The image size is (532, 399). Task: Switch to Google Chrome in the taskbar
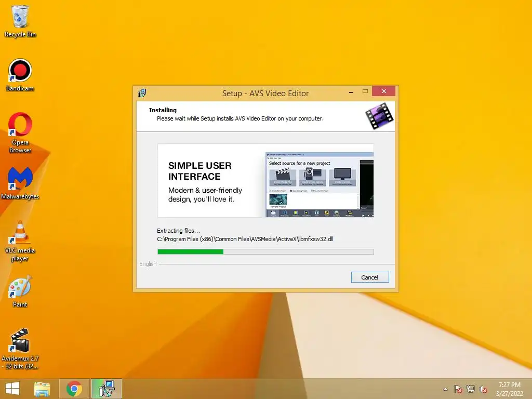(74, 389)
